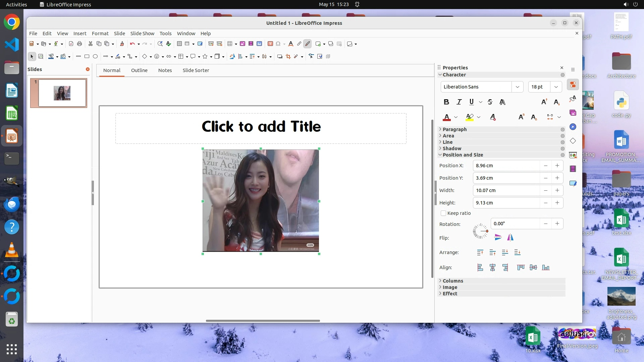
Task: Enable the Keep ratio checkbox
Action: tap(443, 213)
